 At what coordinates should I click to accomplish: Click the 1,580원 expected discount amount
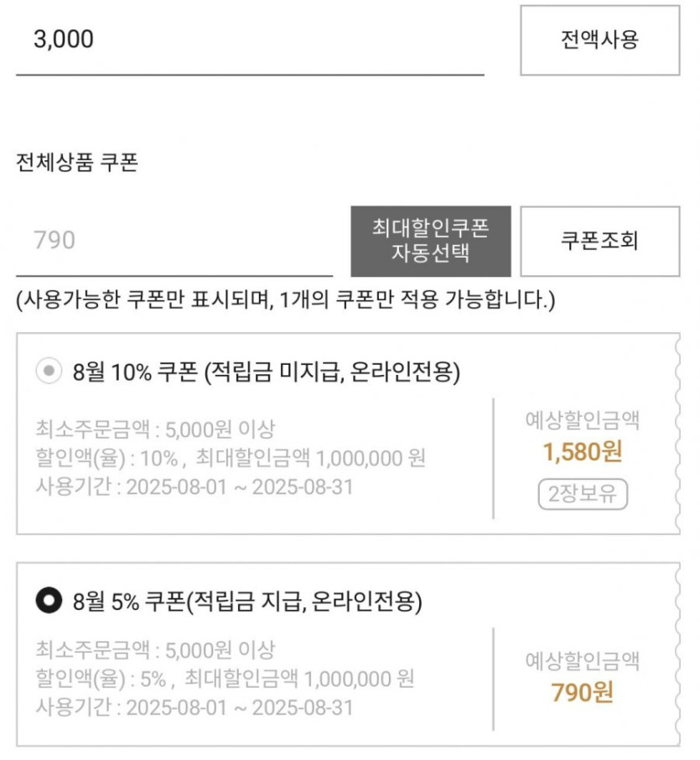pos(583,453)
